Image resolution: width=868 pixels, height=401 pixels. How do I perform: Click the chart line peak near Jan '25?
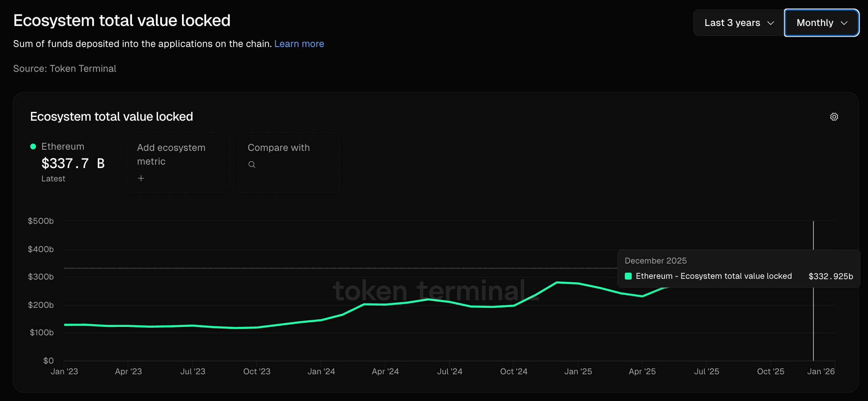(557, 282)
